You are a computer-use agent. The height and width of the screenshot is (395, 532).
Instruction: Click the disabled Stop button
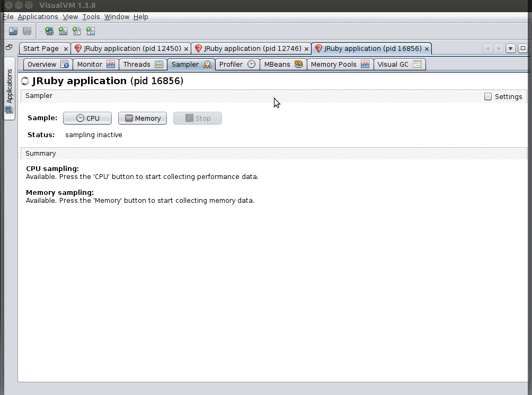pyautogui.click(x=198, y=118)
